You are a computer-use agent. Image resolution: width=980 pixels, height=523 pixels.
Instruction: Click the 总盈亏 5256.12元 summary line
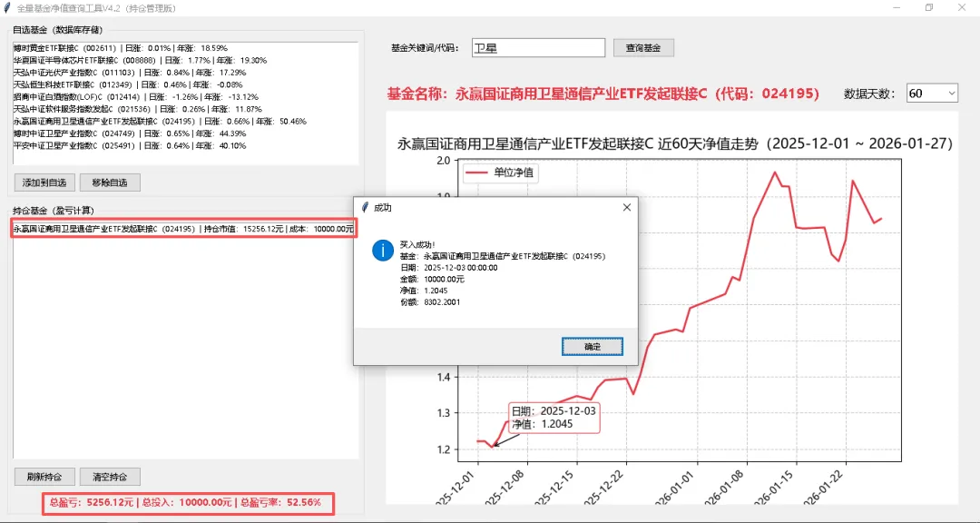188,502
